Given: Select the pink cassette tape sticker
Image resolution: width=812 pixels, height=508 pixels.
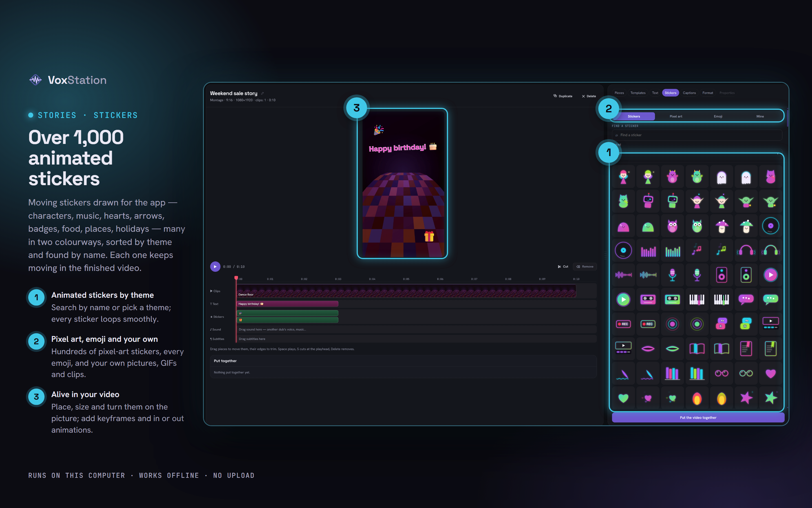Looking at the screenshot, I should [648, 299].
